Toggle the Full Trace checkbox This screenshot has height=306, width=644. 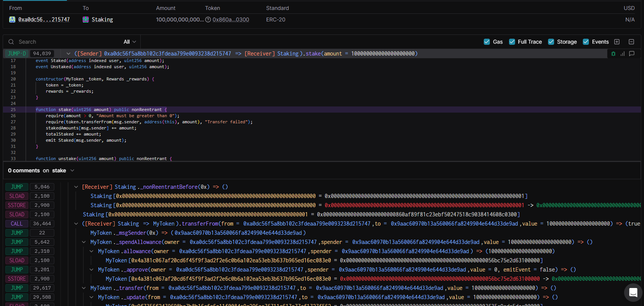(x=512, y=42)
